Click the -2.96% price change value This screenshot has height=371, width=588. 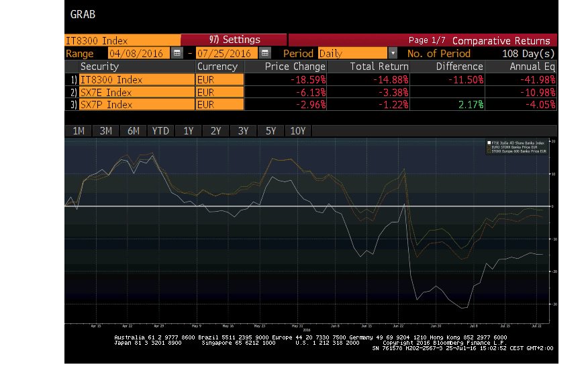pyautogui.click(x=311, y=104)
